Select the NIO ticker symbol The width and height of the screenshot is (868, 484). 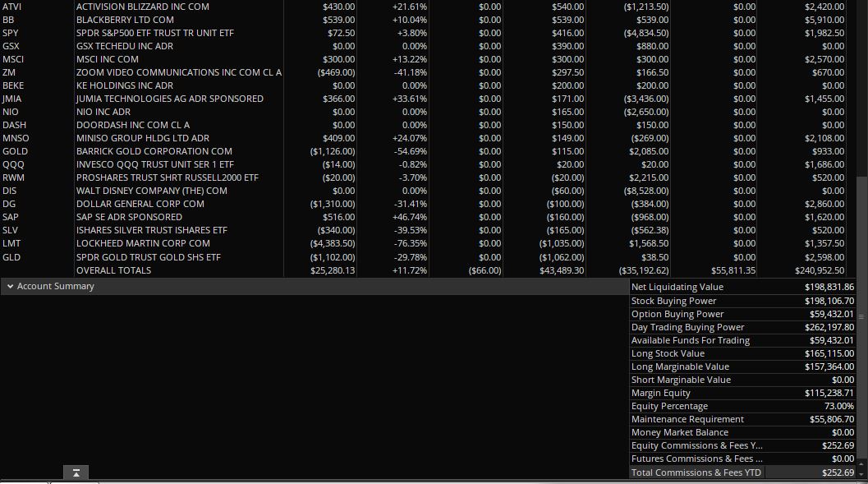(x=11, y=112)
